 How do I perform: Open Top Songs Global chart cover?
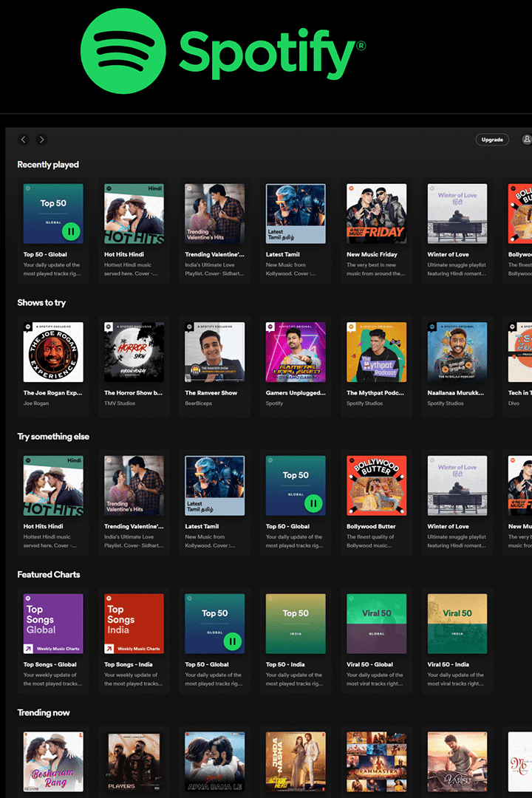coord(53,624)
